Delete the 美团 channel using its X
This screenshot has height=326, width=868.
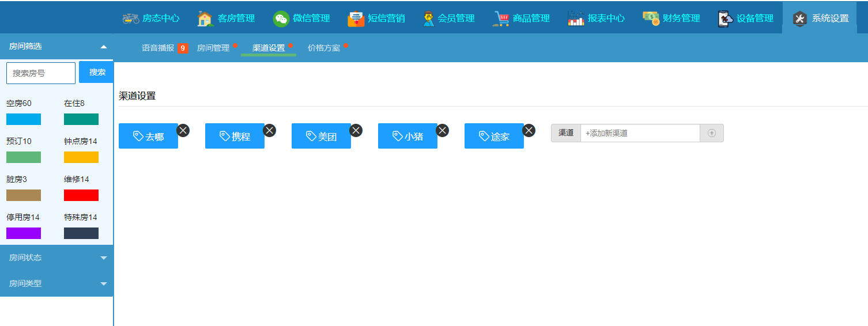click(356, 130)
